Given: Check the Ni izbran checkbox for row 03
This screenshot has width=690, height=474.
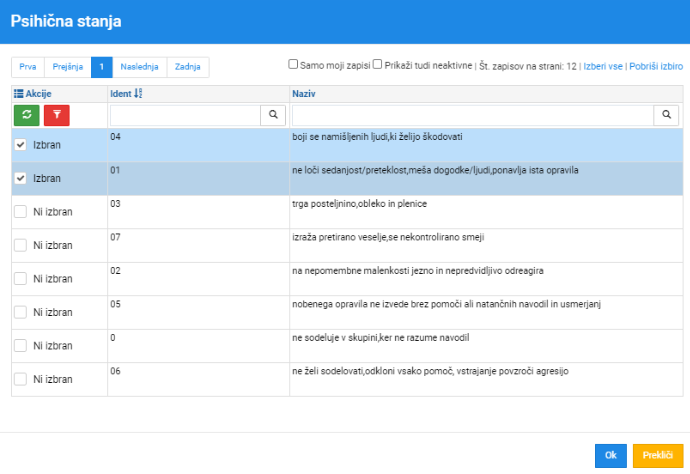Looking at the screenshot, I should coord(20,211).
